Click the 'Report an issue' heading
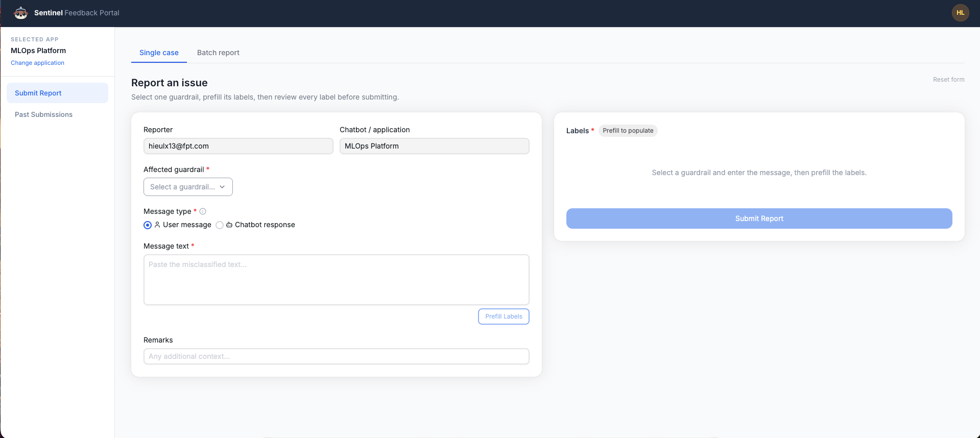The image size is (980, 438). (170, 83)
